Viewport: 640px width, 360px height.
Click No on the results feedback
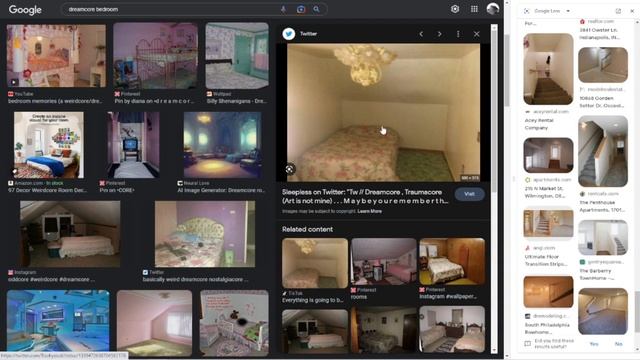pos(618,344)
